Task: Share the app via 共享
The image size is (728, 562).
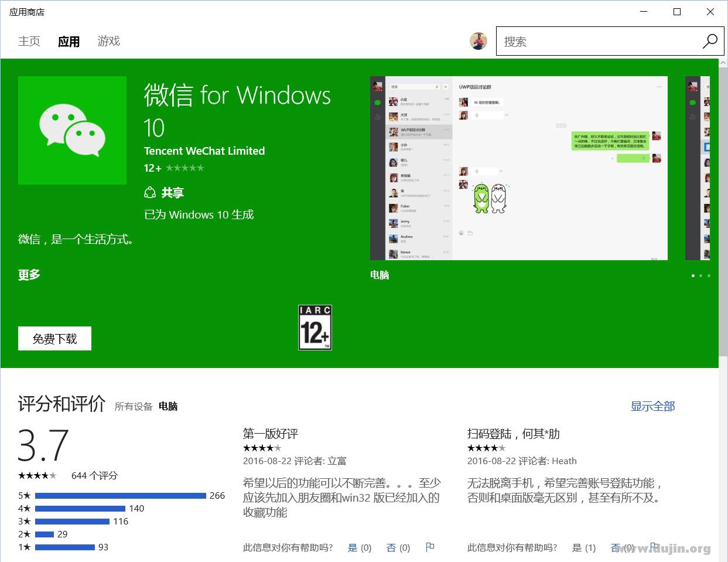Action: click(164, 193)
